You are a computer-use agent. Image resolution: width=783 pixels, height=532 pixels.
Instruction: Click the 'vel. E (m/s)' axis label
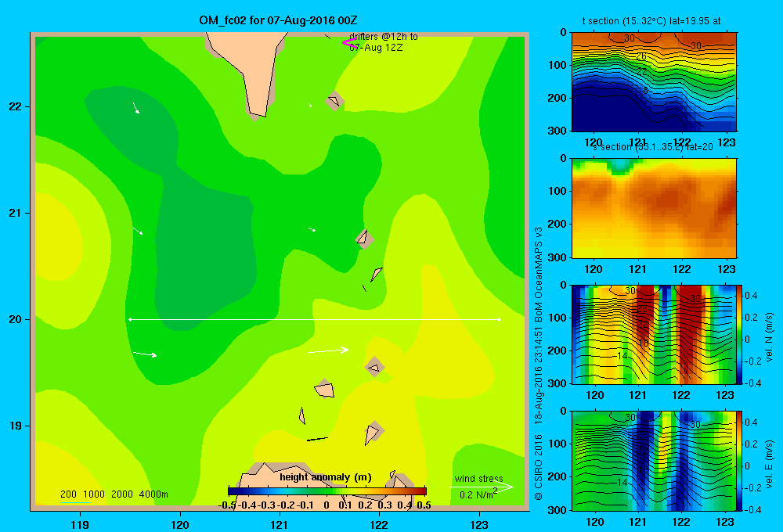[x=769, y=464]
